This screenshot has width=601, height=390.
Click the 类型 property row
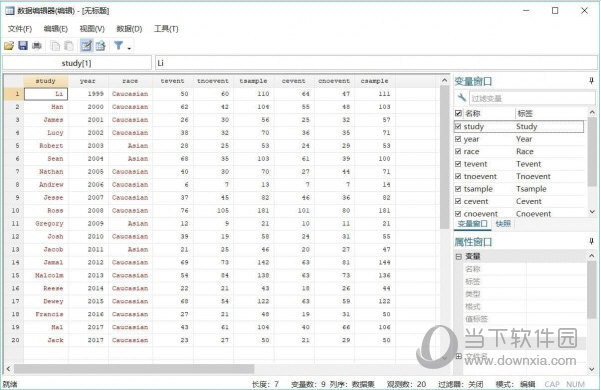coord(525,294)
